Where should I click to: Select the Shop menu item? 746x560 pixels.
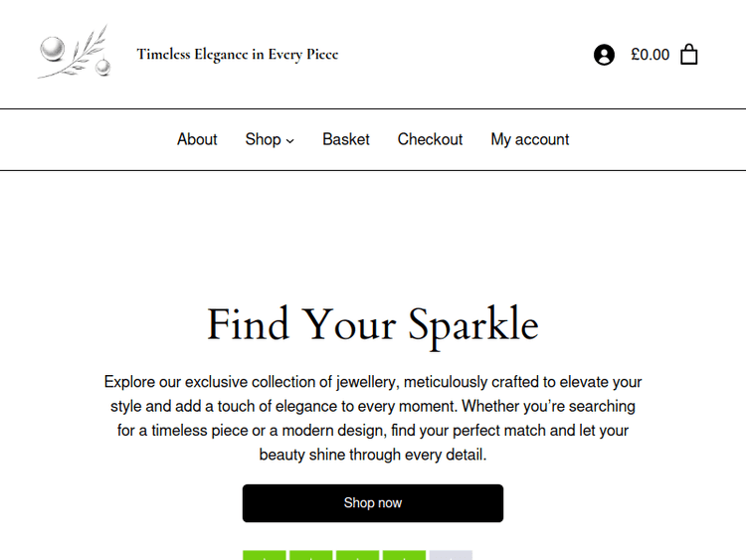(x=263, y=139)
